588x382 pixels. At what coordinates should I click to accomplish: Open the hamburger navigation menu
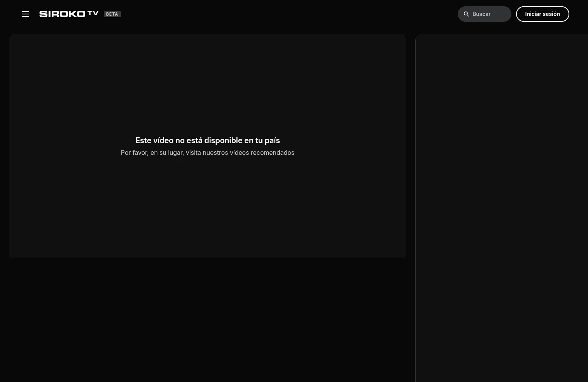click(26, 14)
